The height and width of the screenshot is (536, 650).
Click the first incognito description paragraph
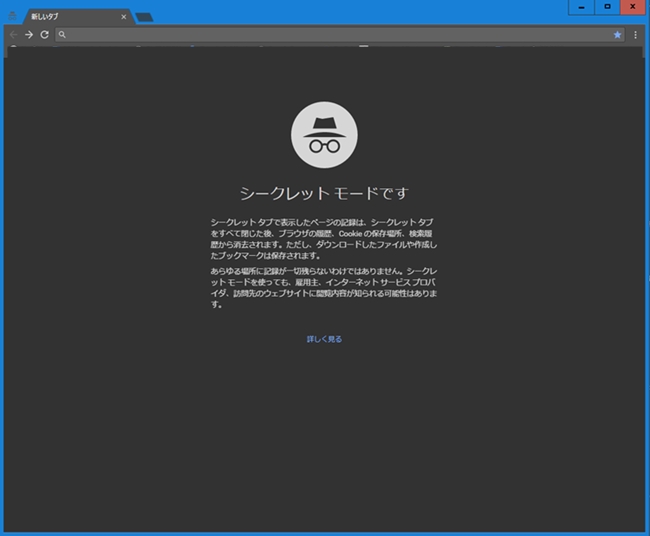(324, 238)
